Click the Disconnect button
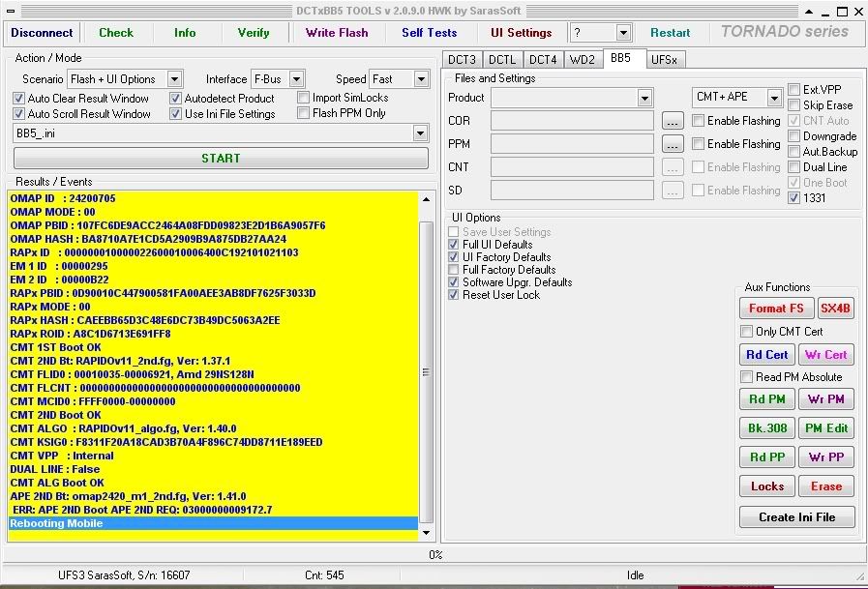Viewport: 868px width, 589px height. pyautogui.click(x=42, y=33)
